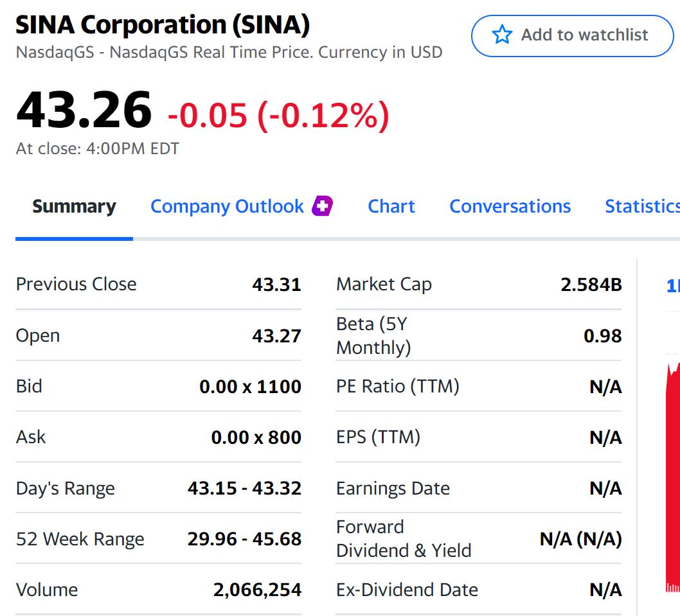This screenshot has height=616, width=680.
Task: Click the Bid label
Action: coord(29,386)
